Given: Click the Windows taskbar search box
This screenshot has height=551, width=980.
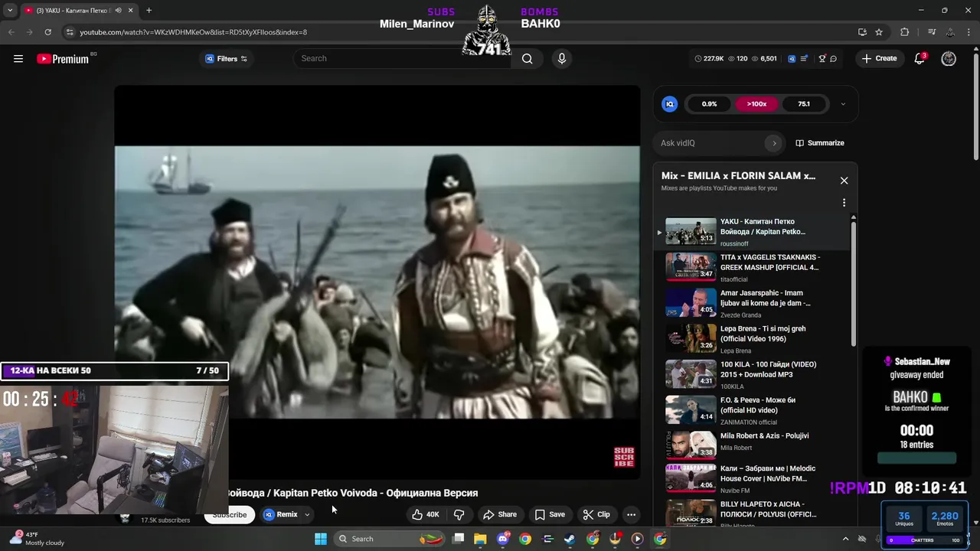Looking at the screenshot, I should click(390, 539).
